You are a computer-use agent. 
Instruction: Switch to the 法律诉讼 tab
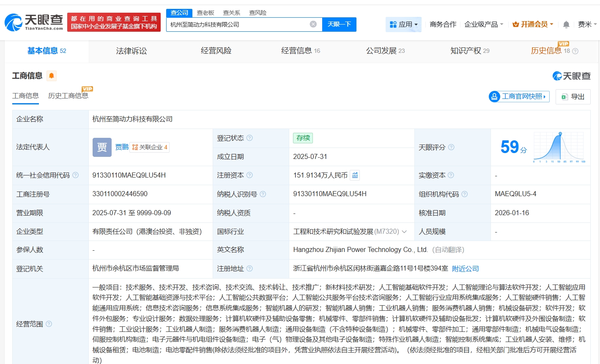pyautogui.click(x=132, y=51)
